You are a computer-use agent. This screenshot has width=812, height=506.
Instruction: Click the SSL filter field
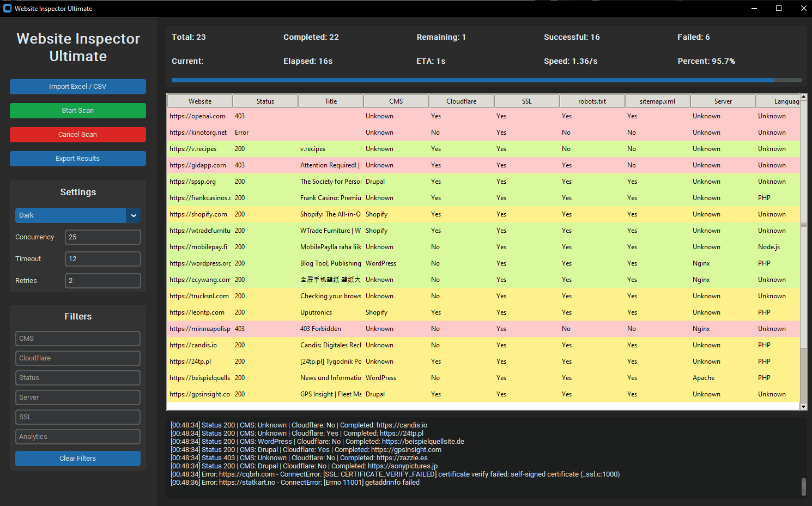[78, 417]
